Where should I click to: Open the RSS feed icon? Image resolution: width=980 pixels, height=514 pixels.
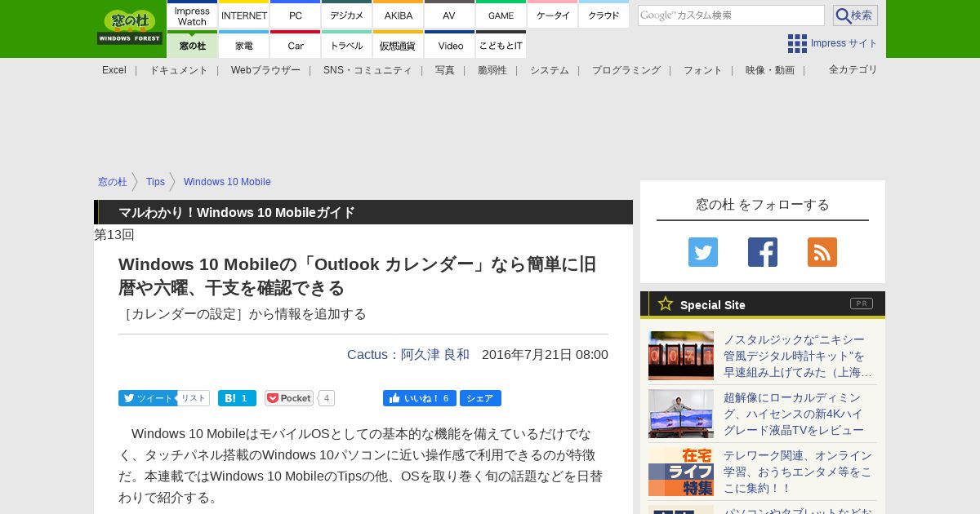coord(822,252)
